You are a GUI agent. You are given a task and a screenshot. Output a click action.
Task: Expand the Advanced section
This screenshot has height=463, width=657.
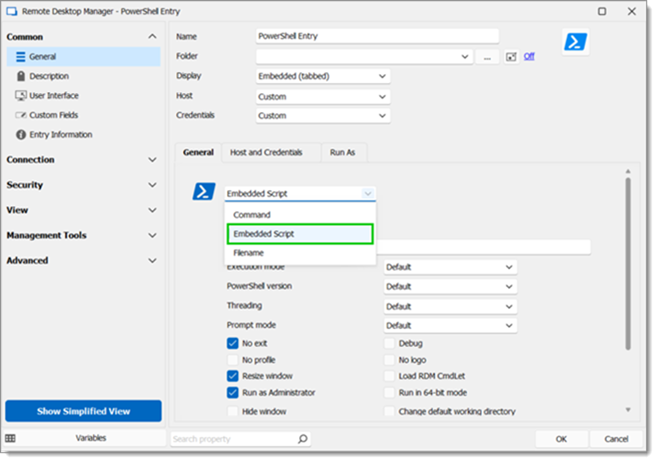tap(153, 260)
